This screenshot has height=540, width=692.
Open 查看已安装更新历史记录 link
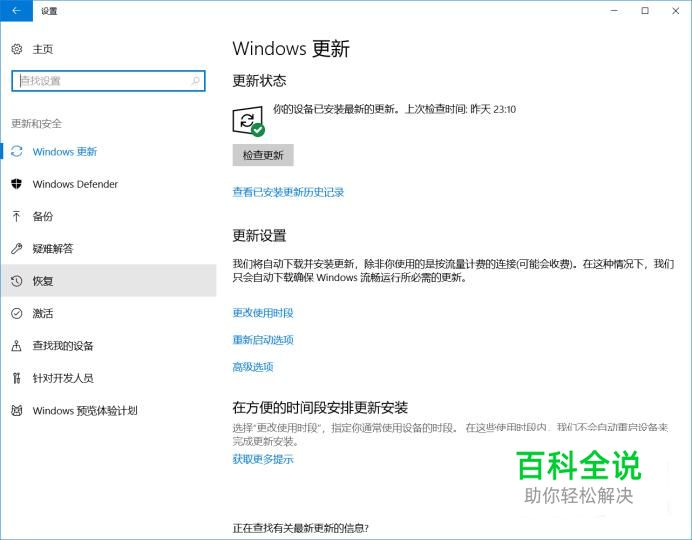point(288,192)
